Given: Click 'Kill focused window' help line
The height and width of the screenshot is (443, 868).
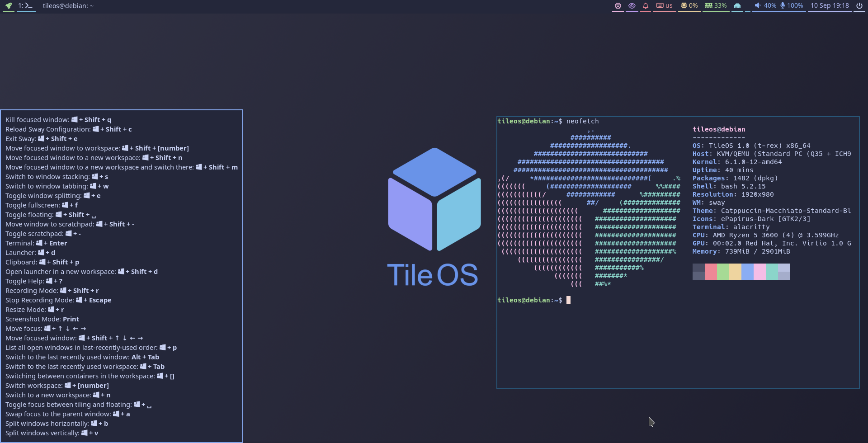Looking at the screenshot, I should pos(58,120).
